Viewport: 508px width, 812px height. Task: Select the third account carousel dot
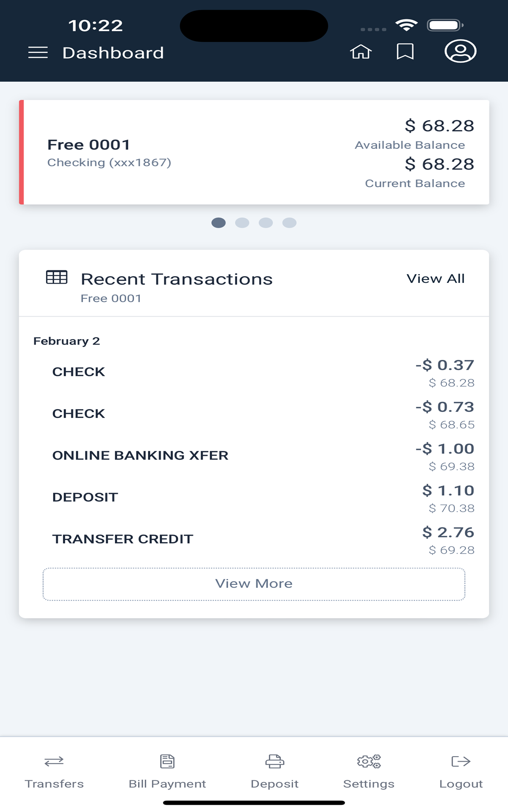tap(266, 222)
